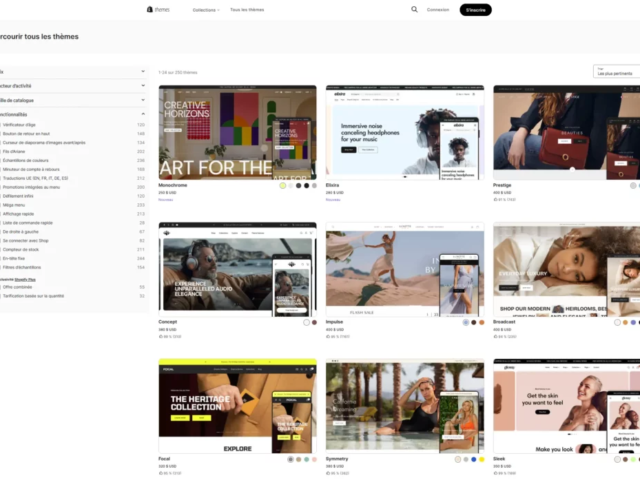Screen dimensions: 640x480
Task: Click the Monochrome theme title
Action: [173, 185]
